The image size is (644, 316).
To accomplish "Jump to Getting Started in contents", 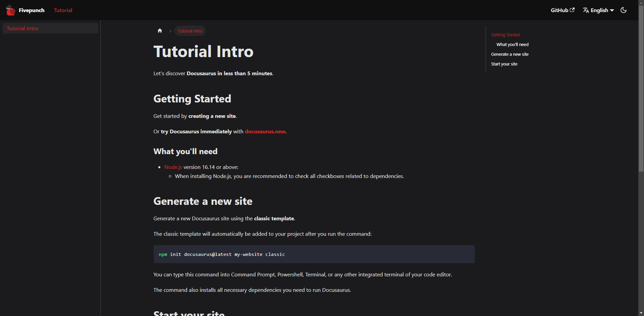I will pyautogui.click(x=505, y=35).
